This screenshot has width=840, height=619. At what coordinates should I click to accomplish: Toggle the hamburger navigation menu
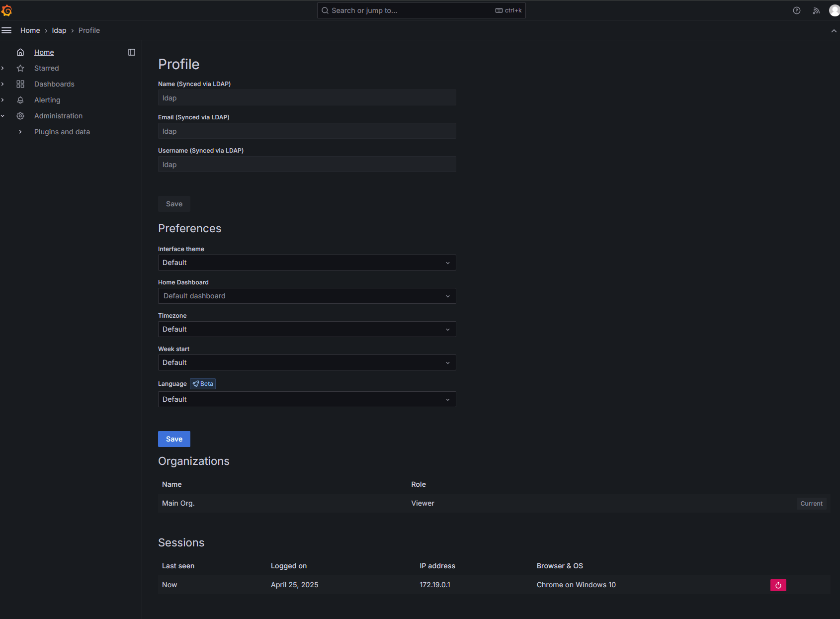[x=6, y=30]
